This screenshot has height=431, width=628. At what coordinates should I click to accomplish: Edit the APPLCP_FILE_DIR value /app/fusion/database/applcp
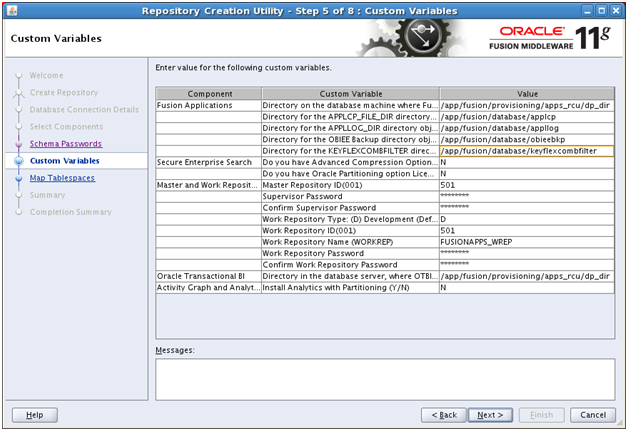(x=527, y=117)
